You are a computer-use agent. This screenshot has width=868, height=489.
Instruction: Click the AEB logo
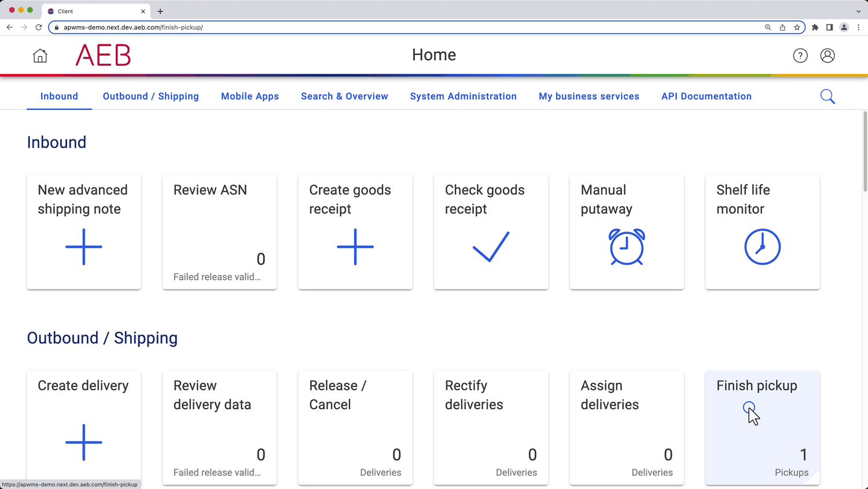(x=102, y=56)
